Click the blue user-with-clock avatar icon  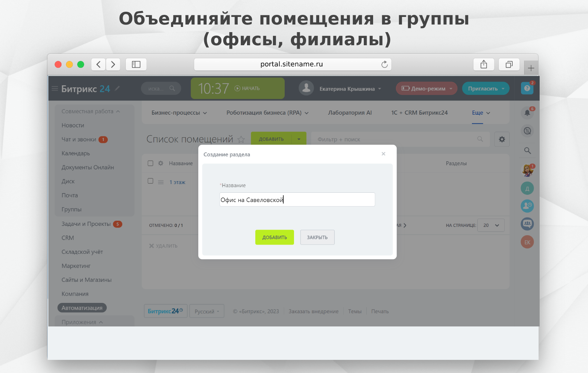(x=527, y=206)
